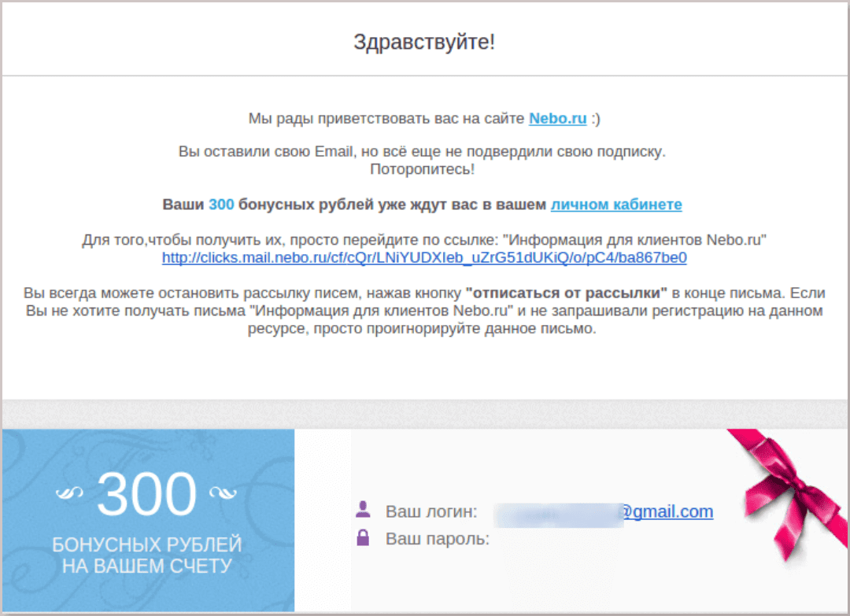Viewport: 850px width, 616px height.
Task: Follow the личном кабинете link
Action: click(x=616, y=205)
